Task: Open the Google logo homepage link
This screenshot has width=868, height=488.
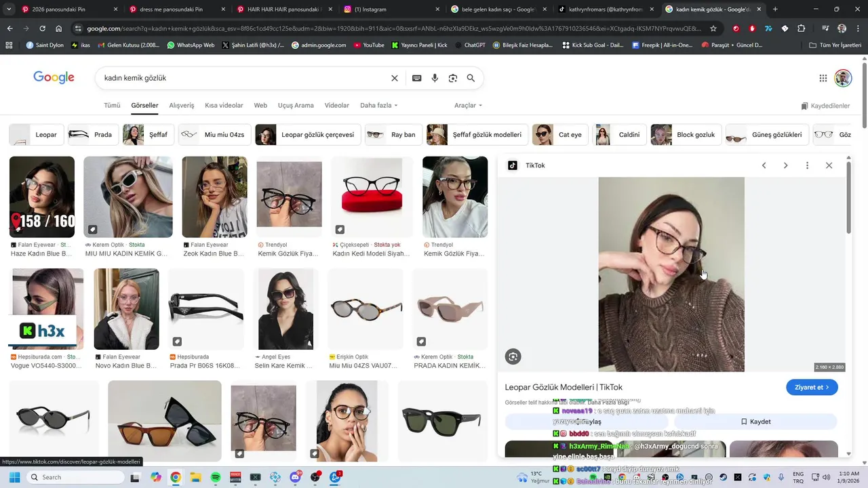Action: (x=54, y=77)
